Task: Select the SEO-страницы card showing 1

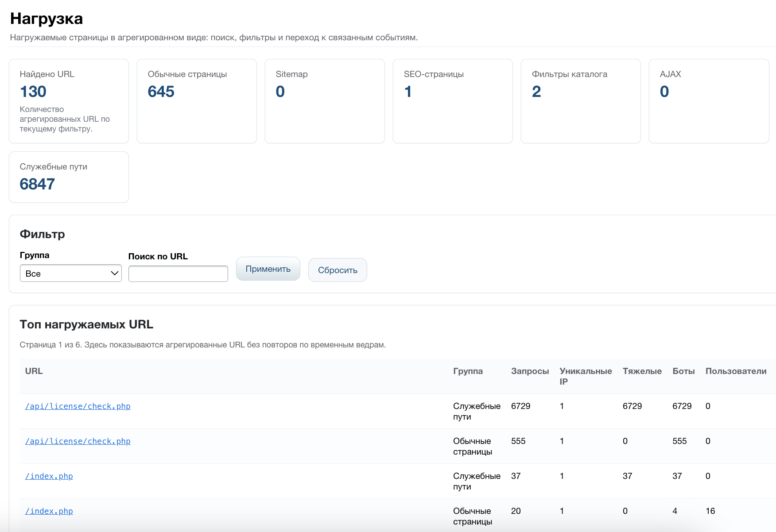Action: (453, 101)
